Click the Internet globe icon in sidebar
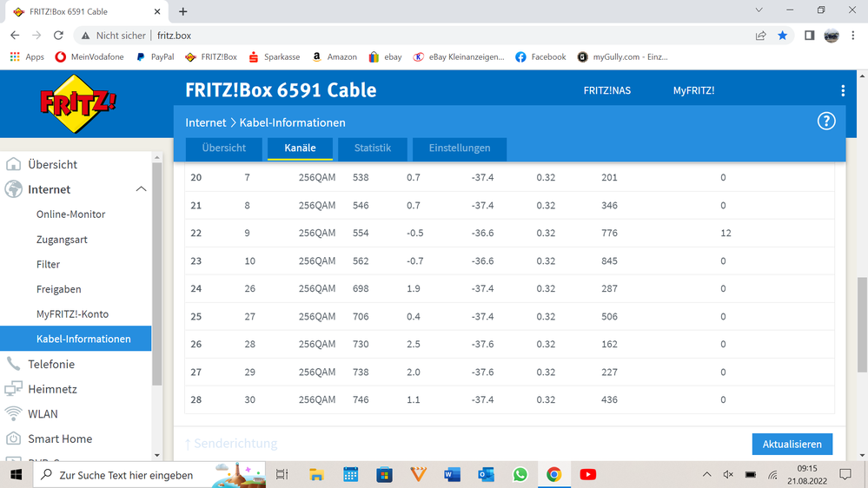This screenshot has width=868, height=488. point(13,189)
